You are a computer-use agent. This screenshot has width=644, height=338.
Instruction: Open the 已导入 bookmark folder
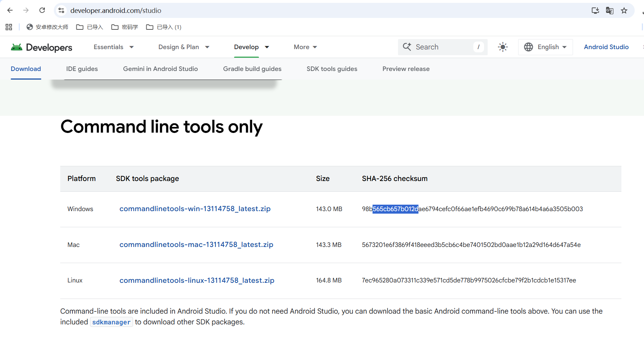pos(90,27)
